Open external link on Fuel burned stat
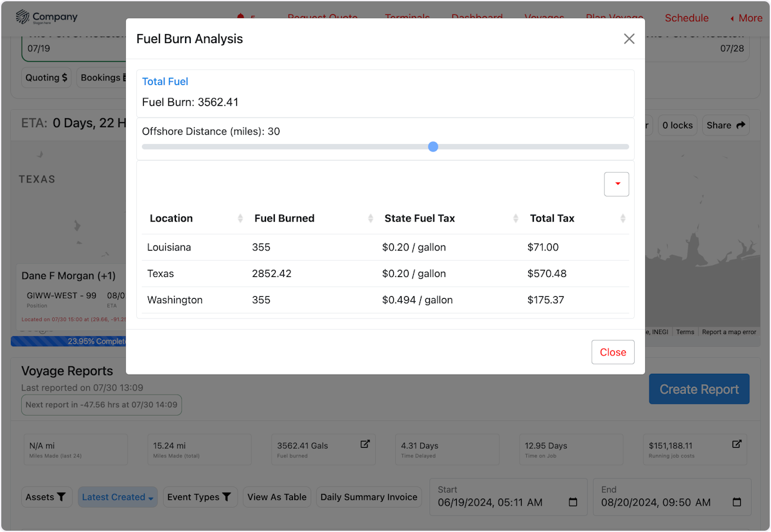The image size is (771, 532). 366,443
